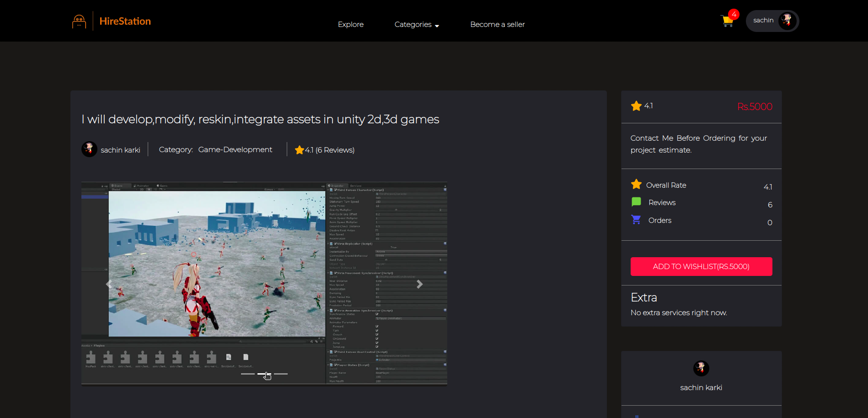Click the star icon in the price card
This screenshot has width=868, height=418.
click(x=636, y=106)
